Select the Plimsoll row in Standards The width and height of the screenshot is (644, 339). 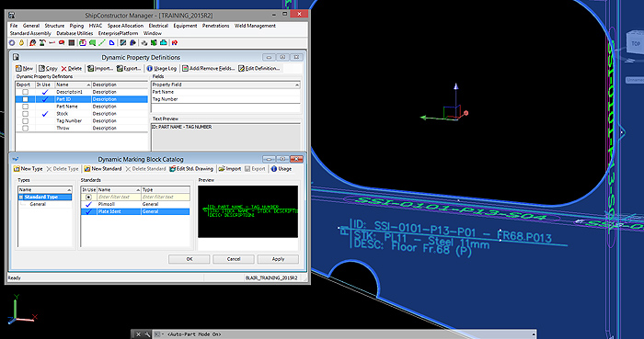click(x=135, y=204)
